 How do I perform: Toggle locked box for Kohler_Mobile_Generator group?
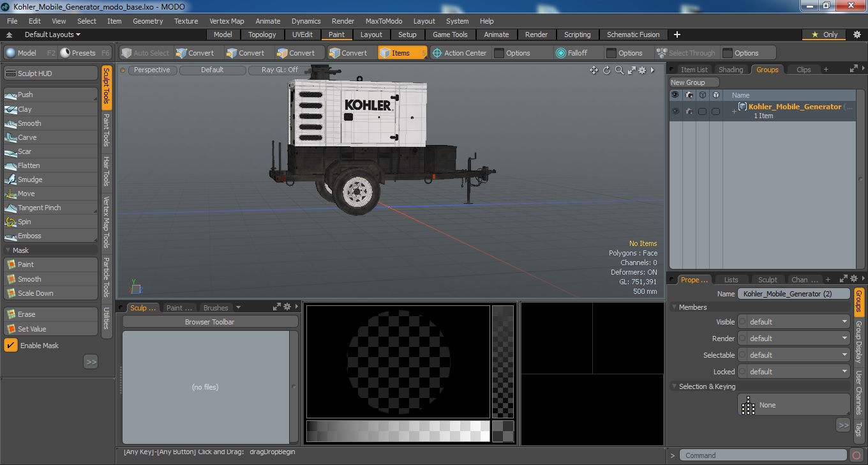716,111
